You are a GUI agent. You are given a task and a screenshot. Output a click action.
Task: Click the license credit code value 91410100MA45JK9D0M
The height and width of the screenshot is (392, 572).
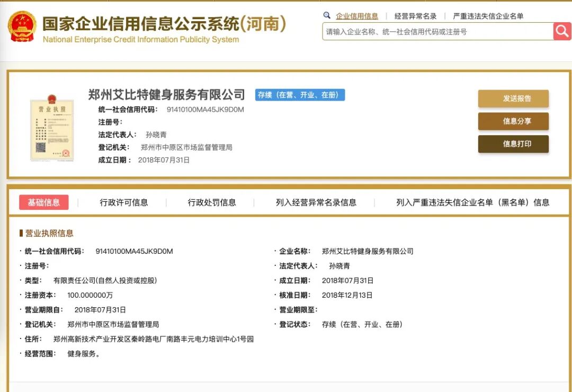(134, 251)
